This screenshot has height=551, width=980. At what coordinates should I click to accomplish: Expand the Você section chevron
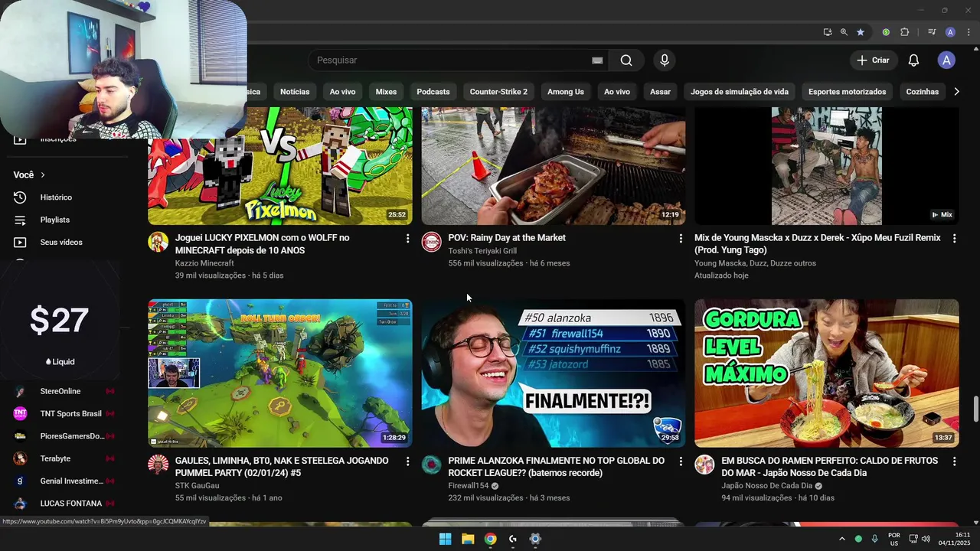click(x=43, y=175)
